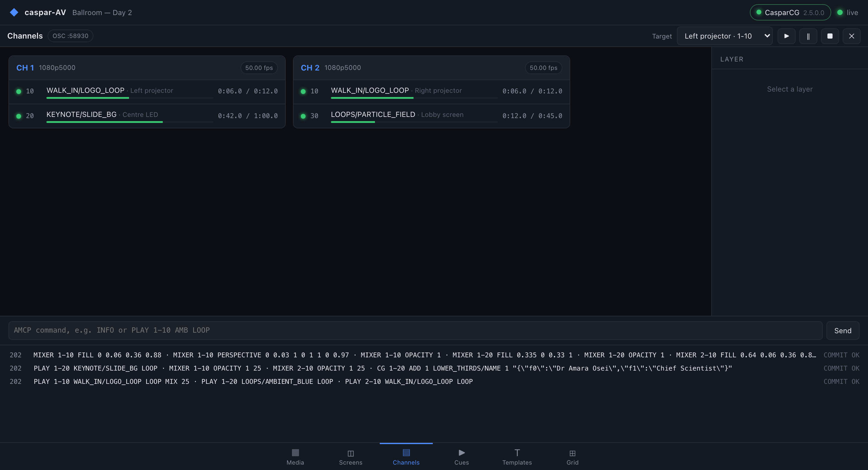Screen dimensions: 868x470
Task: Click the Ballroom — Day 2 show title
Action: pos(102,12)
